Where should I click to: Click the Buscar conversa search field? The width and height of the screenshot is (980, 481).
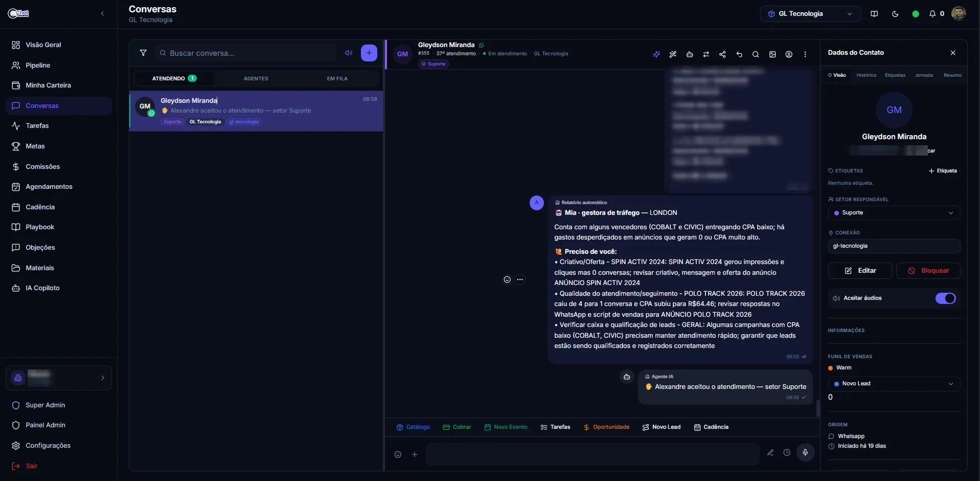click(x=246, y=53)
